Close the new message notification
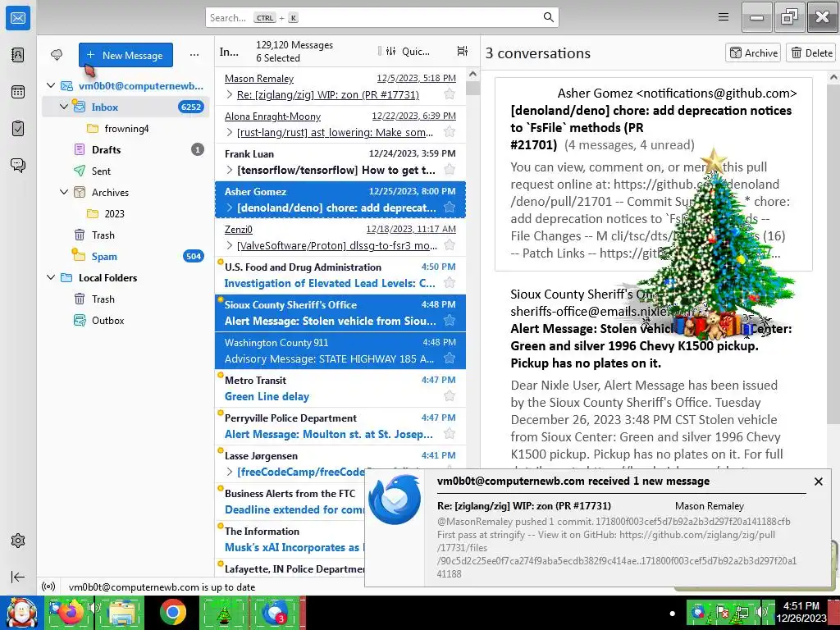Image resolution: width=840 pixels, height=630 pixels. point(818,482)
